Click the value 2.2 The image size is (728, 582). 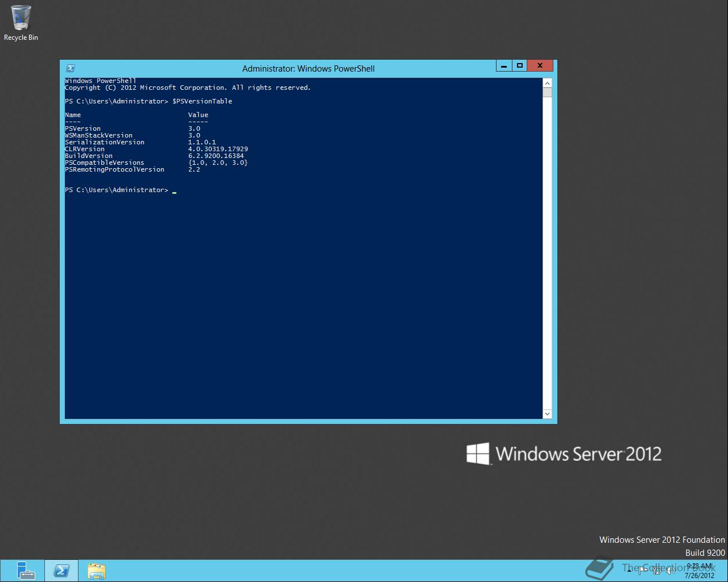click(194, 169)
